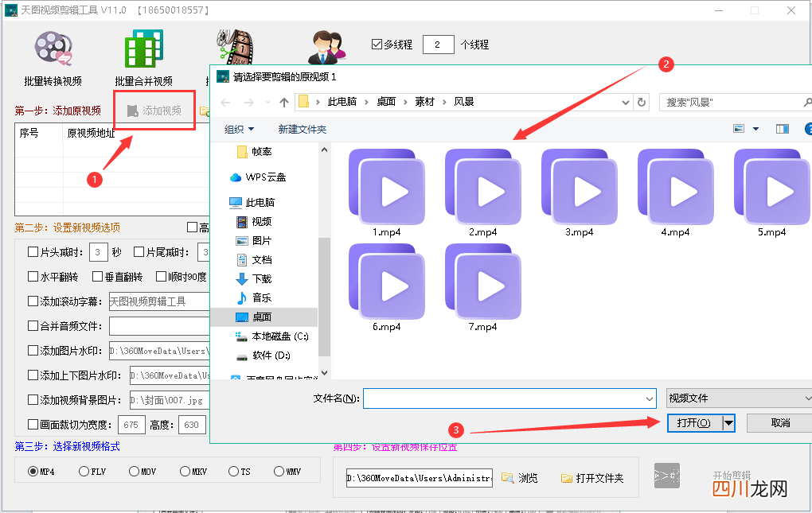812x513 pixels.
Task: Open the 批量转换视频 tool icon
Action: coord(53,49)
